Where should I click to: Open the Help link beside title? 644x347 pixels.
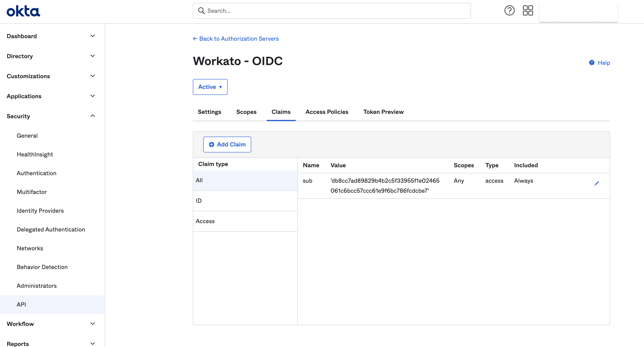599,63
